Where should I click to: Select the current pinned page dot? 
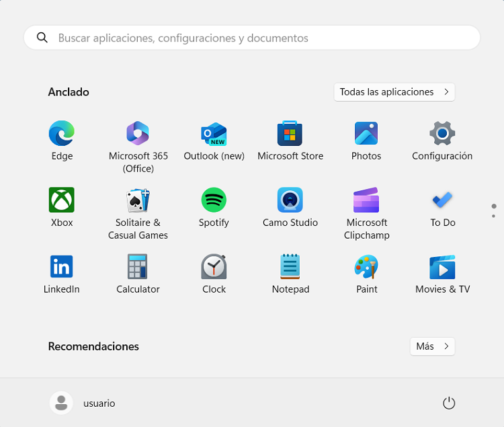coord(494,206)
